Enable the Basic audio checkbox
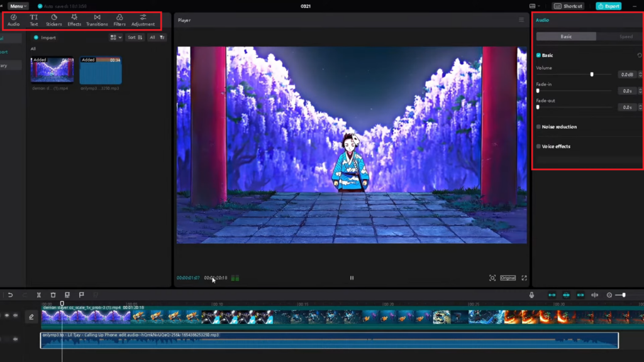Image resolution: width=644 pixels, height=362 pixels. point(538,55)
